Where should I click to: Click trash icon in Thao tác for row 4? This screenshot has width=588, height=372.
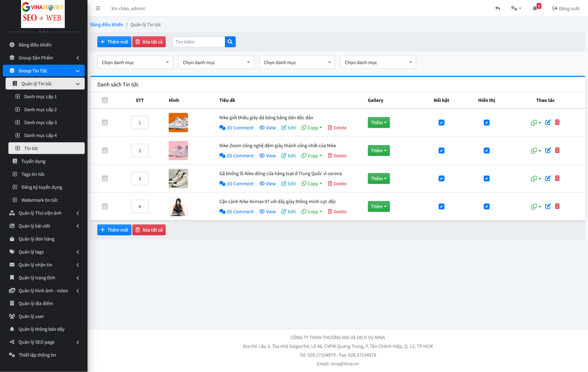click(x=557, y=207)
